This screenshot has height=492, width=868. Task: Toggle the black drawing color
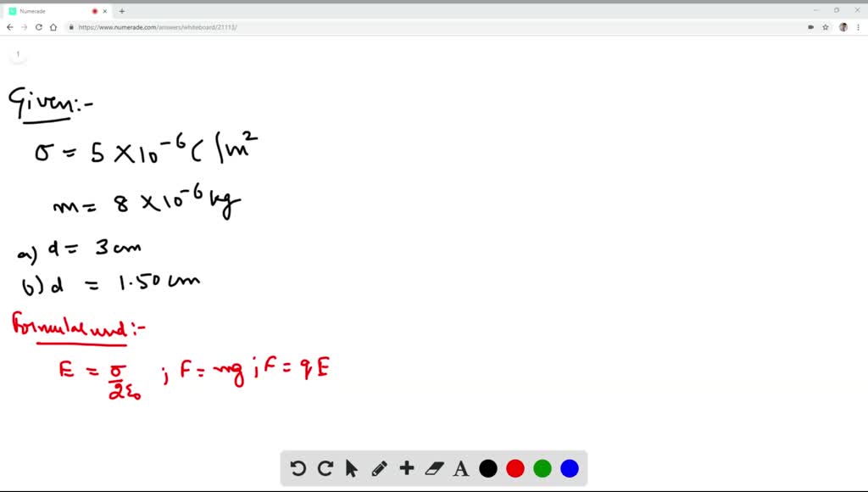(x=487, y=467)
